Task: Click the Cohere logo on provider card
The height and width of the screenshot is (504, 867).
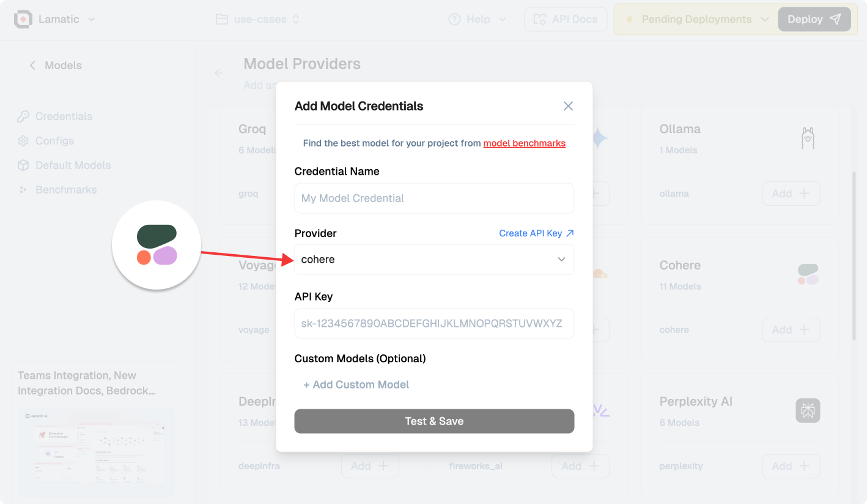Action: [x=808, y=275]
